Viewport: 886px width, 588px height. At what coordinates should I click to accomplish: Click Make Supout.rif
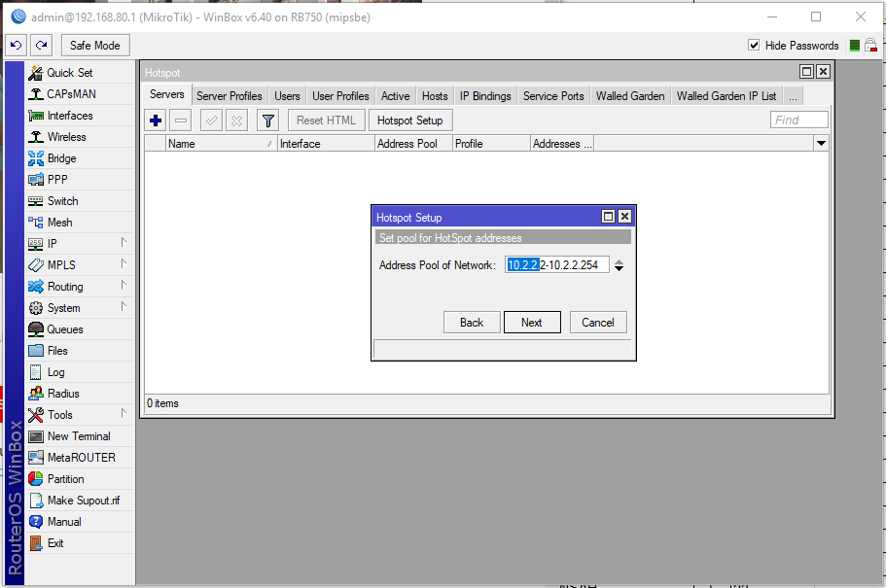click(79, 501)
